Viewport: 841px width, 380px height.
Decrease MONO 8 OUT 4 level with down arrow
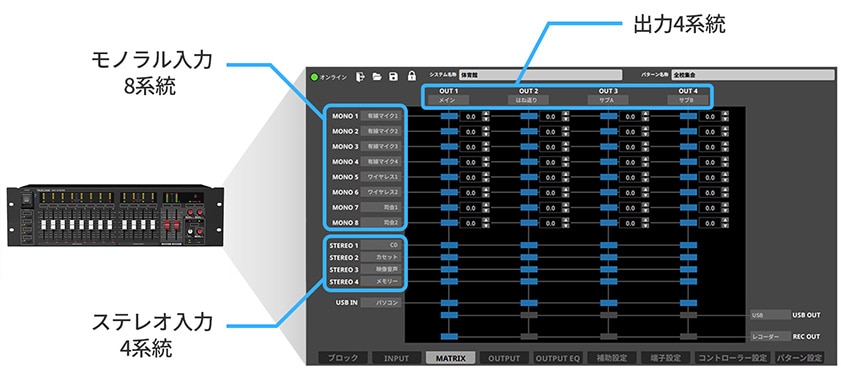point(725,225)
